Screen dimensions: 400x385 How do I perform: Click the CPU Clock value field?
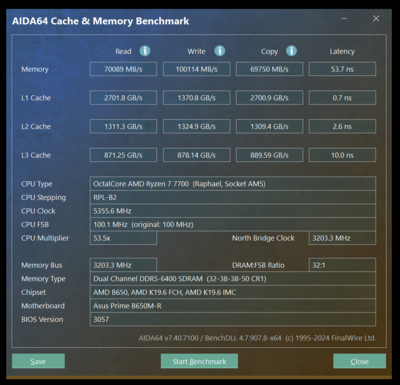(233, 211)
